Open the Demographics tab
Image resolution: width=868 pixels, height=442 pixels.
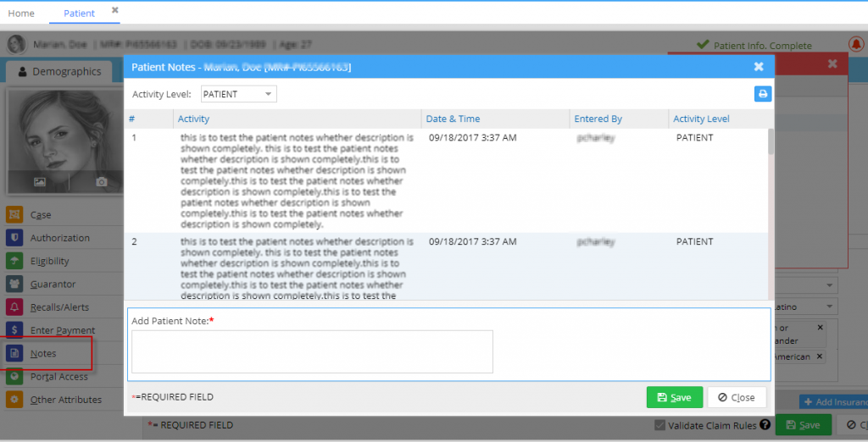point(60,71)
